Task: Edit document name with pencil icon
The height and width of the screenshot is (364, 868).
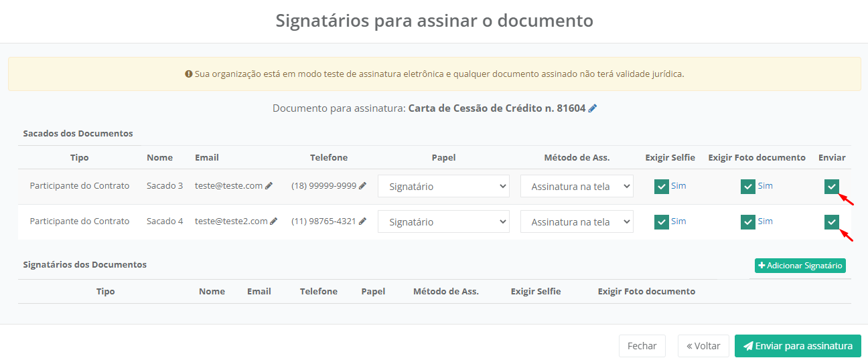Action: tap(592, 108)
